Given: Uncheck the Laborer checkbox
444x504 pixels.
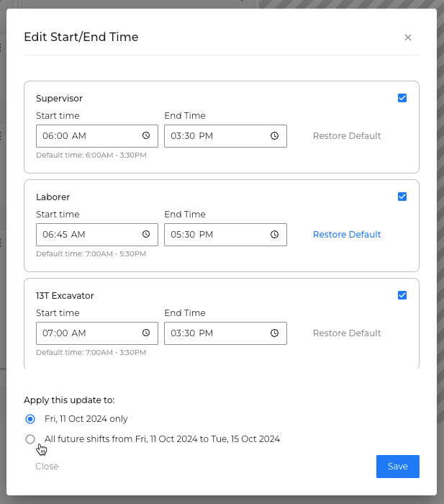Looking at the screenshot, I should [402, 197].
